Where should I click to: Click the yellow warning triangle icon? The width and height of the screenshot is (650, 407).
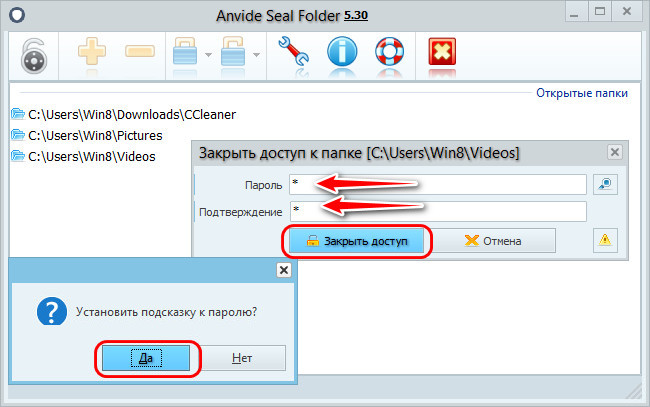605,240
